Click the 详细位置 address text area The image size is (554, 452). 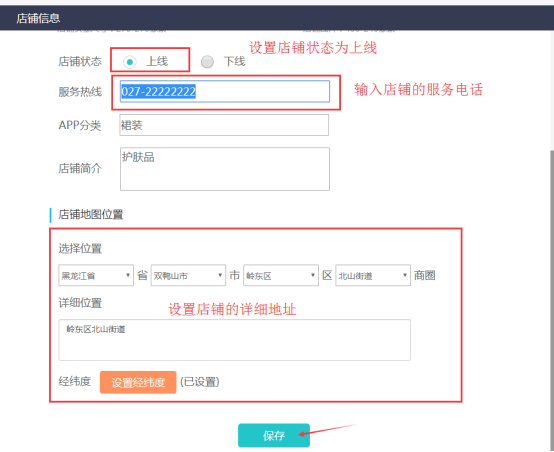point(235,340)
